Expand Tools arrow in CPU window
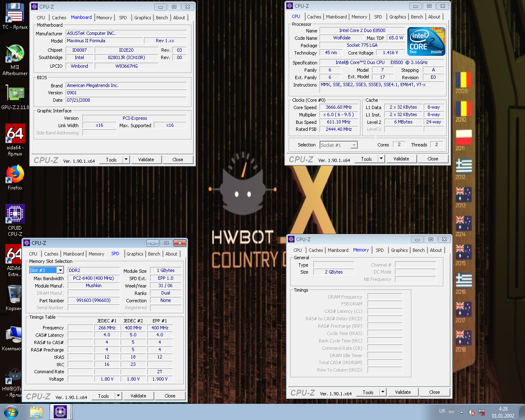Screen dimensions: 525x420 tap(381, 159)
